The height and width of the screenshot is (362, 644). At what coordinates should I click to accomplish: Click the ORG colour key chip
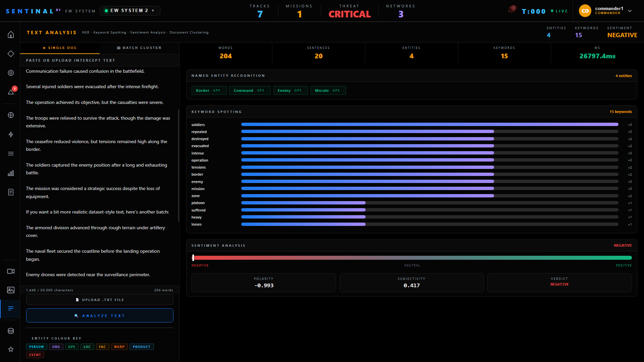coord(56,347)
